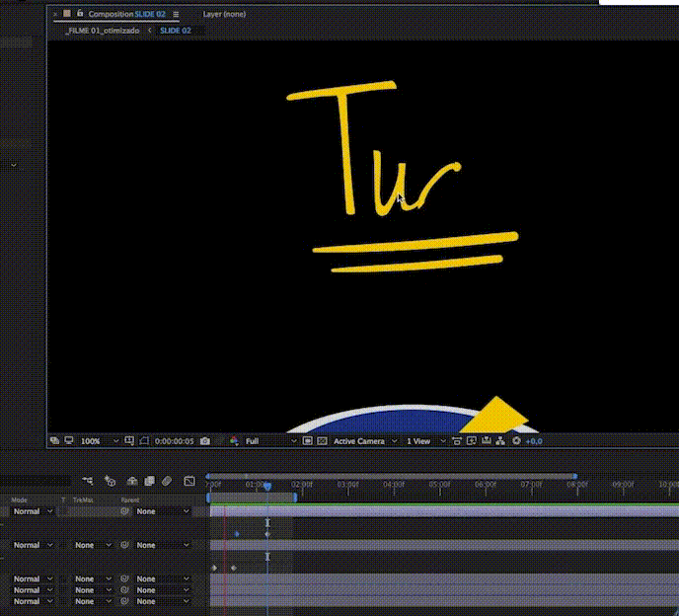The height and width of the screenshot is (616, 679).
Task: Navigate to _FILME 01_otimizado breadcrumb
Action: click(x=103, y=31)
